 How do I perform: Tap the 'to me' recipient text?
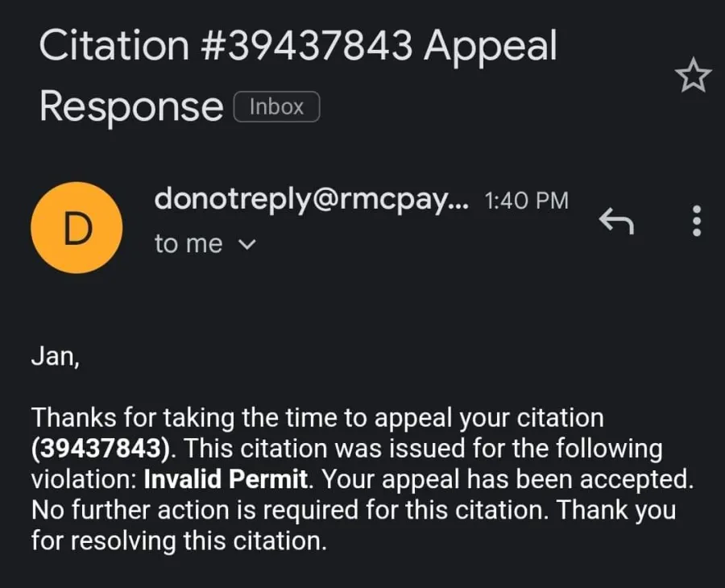pos(188,244)
